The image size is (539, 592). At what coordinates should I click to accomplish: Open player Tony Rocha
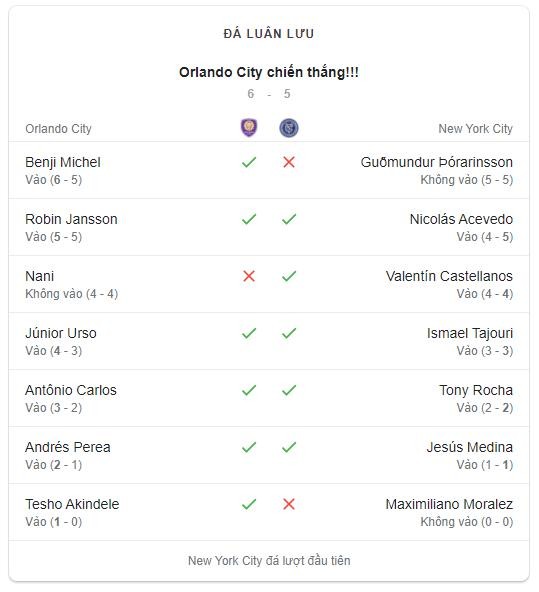point(476,390)
